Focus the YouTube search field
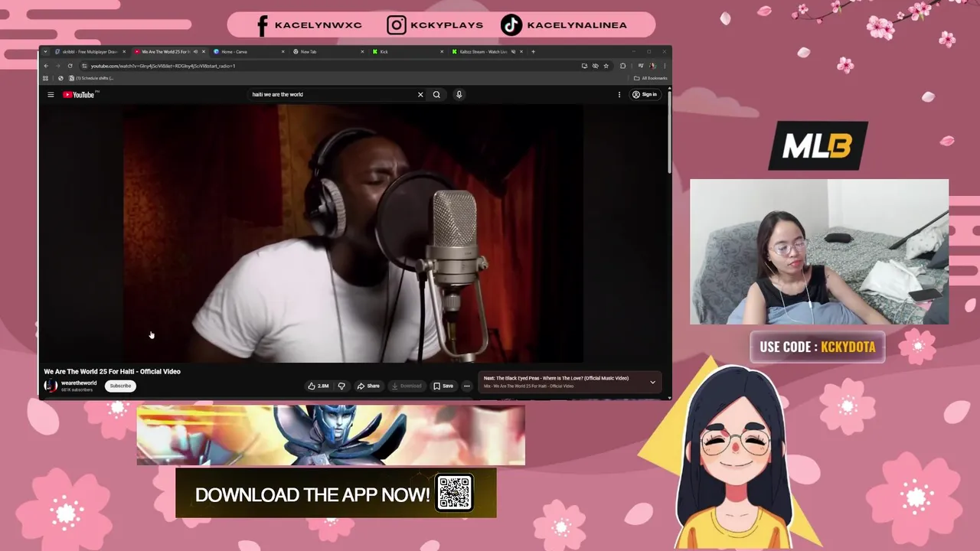This screenshot has width=980, height=551. (x=333, y=95)
